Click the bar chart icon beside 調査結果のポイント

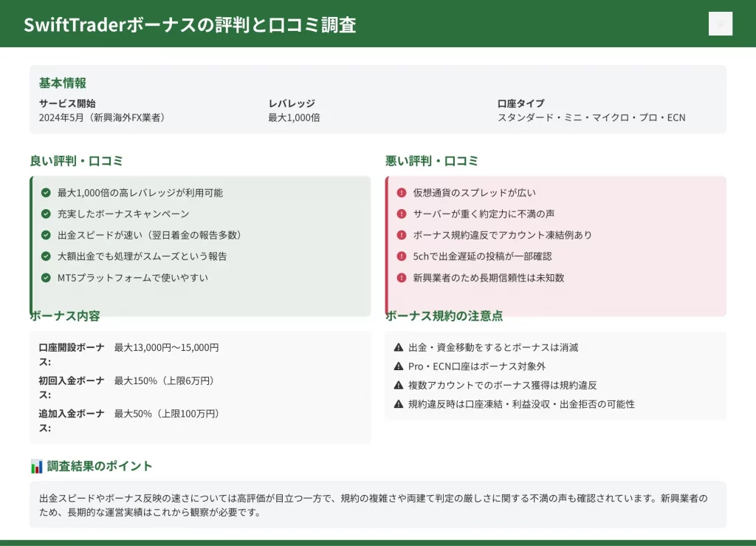[37, 466]
